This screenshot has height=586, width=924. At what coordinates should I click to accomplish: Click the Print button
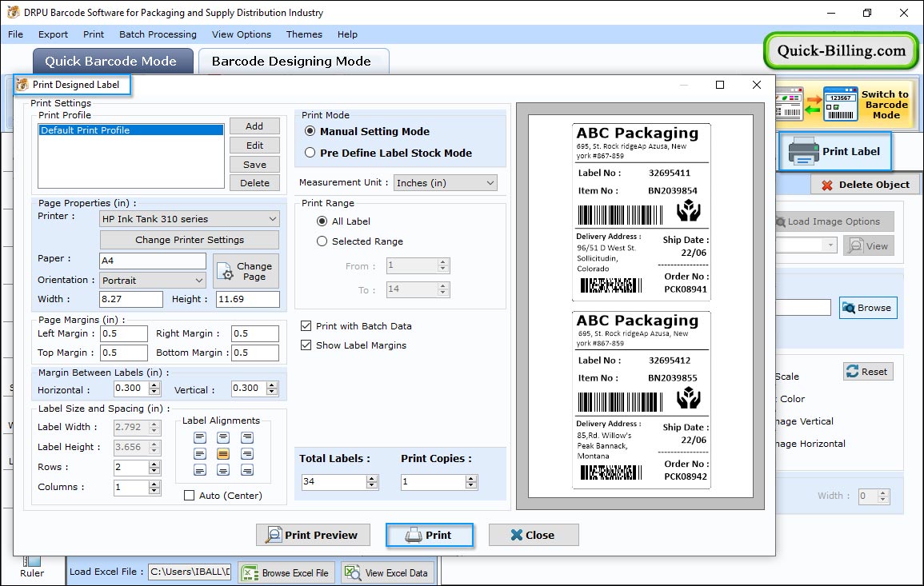pos(430,535)
